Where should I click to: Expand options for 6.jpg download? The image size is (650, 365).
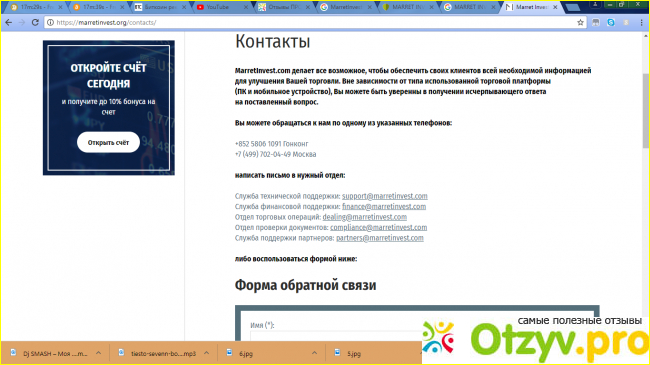pyautogui.click(x=314, y=353)
